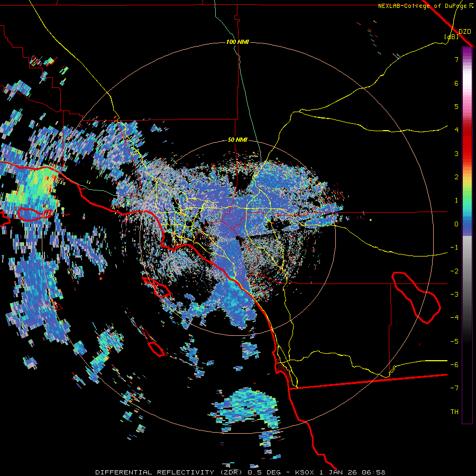Click the -3 value on the scale
Viewport: 476px width, 476px height.
(454, 295)
